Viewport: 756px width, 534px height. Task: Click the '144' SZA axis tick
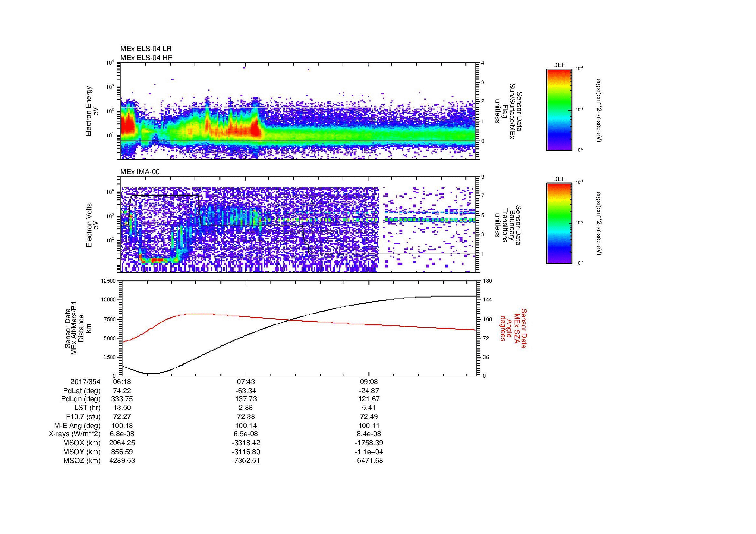coord(487,300)
